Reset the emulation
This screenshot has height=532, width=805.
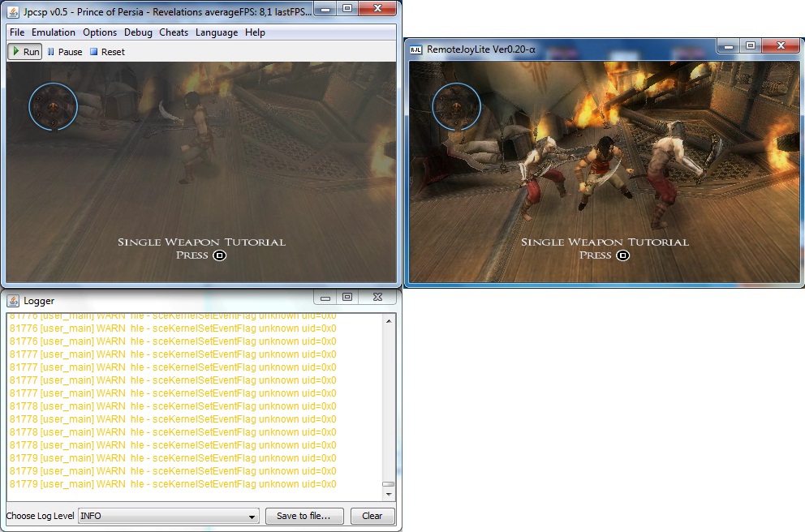click(107, 52)
